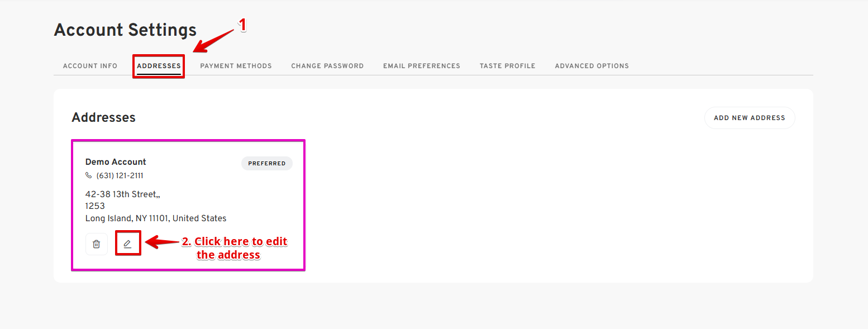Click the Demo Account name

pyautogui.click(x=116, y=162)
